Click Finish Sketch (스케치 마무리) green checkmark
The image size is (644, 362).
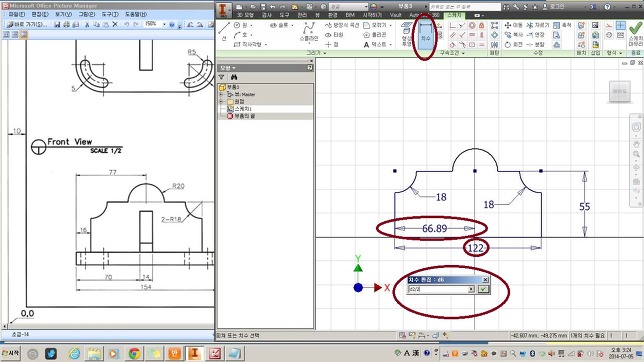coord(635,34)
